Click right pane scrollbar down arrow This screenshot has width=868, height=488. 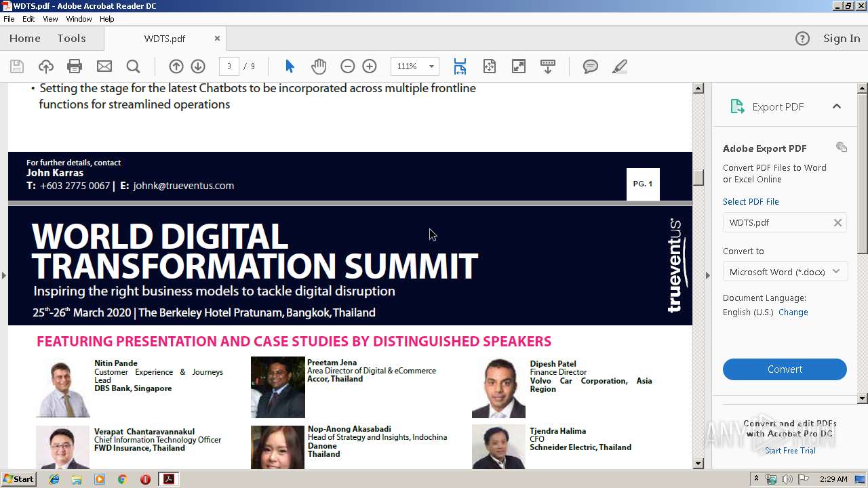pos(863,399)
